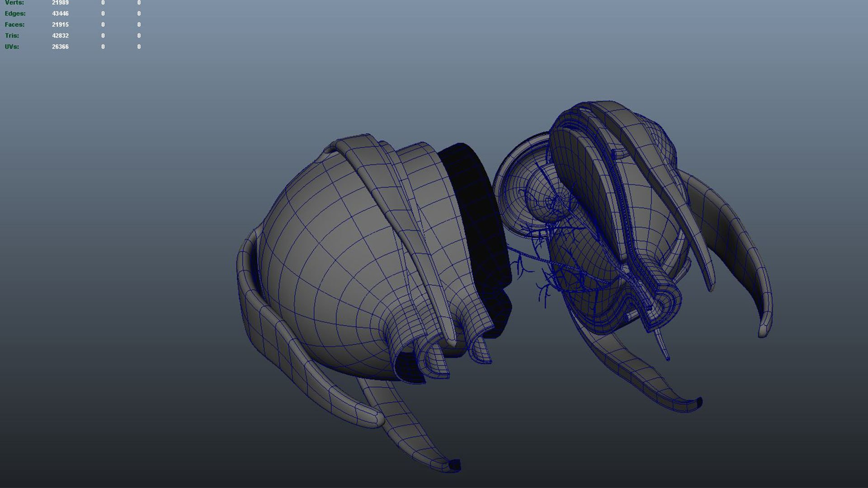Click the Verts label in the HUD
The width and height of the screenshot is (868, 488).
tap(14, 3)
